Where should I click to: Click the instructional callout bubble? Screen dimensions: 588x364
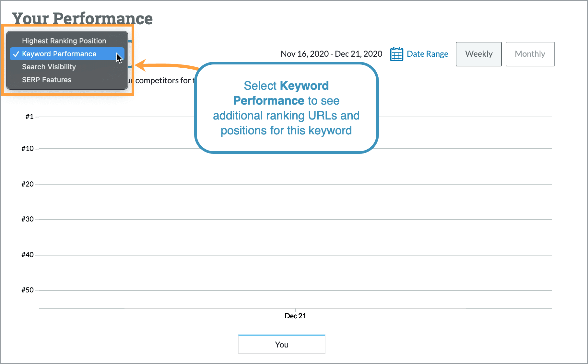point(287,108)
